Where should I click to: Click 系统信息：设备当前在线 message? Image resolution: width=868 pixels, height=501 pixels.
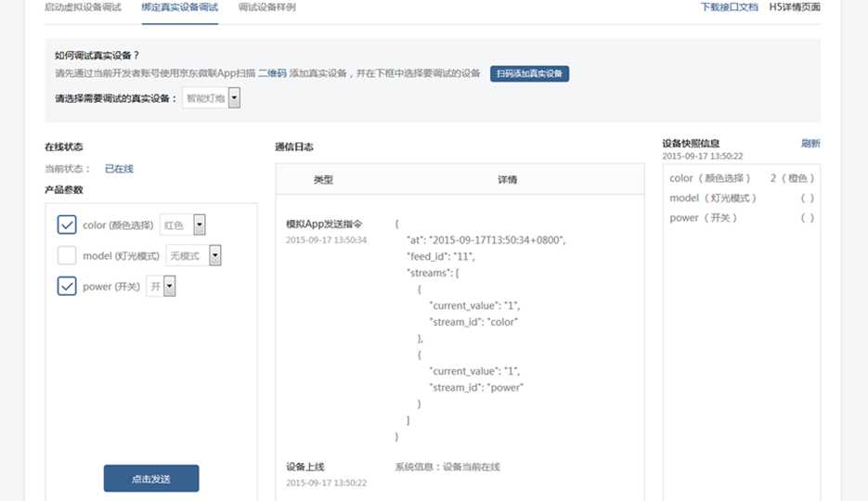(x=447, y=467)
